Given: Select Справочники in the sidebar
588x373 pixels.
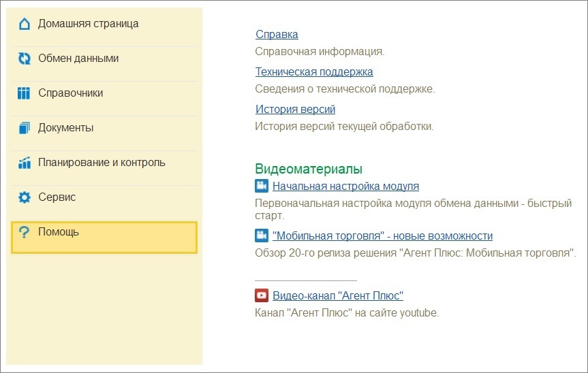Looking at the screenshot, I should pos(71,93).
